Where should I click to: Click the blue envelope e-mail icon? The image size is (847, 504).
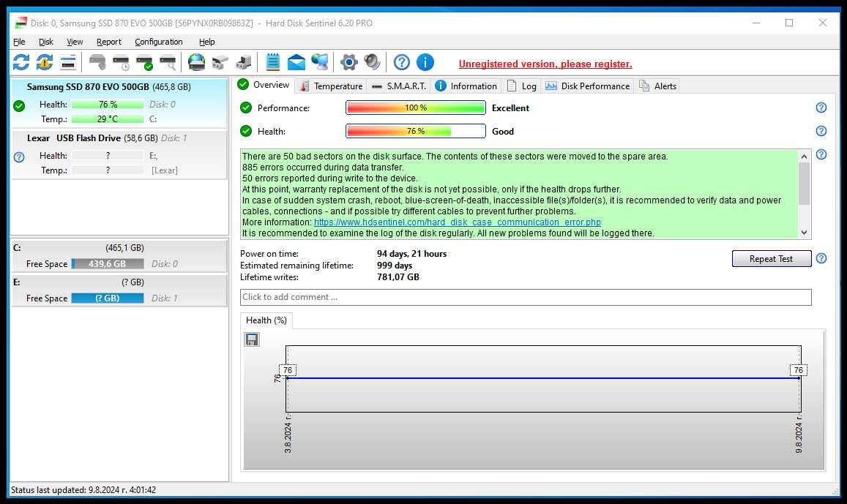pos(296,63)
